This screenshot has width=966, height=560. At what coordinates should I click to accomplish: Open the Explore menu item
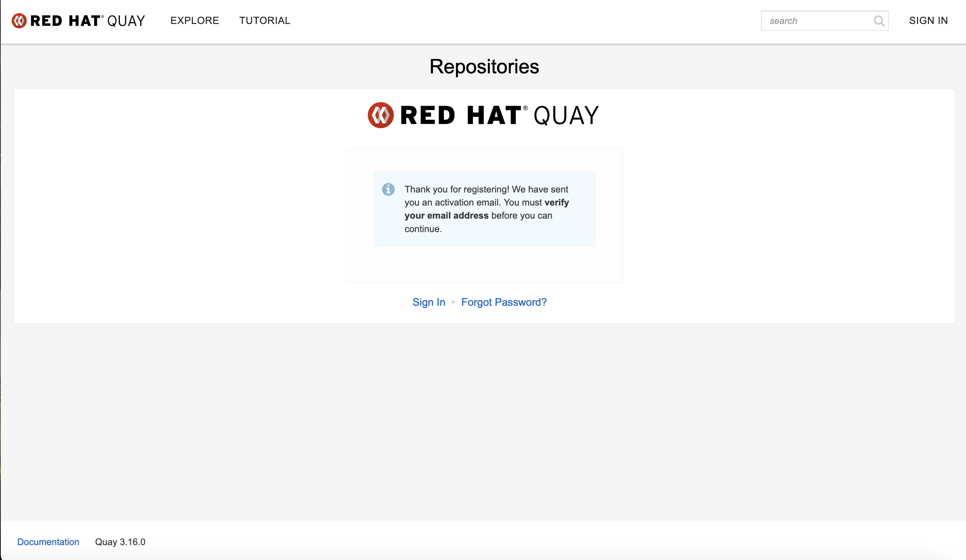click(194, 21)
